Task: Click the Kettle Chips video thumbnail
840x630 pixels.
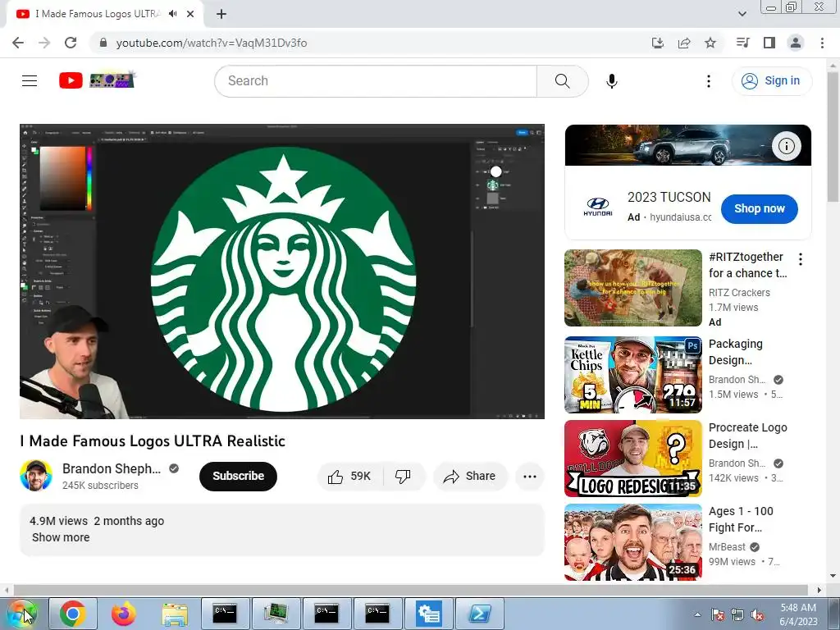Action: point(632,375)
